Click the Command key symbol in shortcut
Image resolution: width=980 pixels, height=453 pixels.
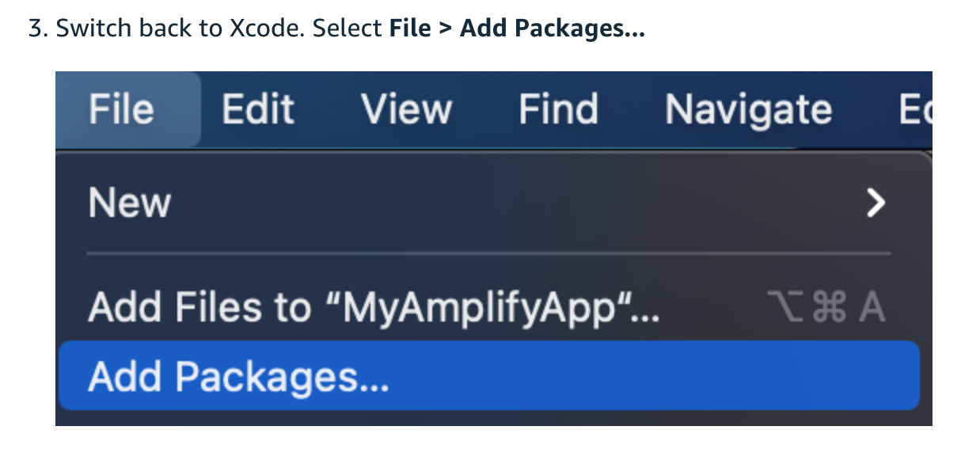(x=829, y=308)
